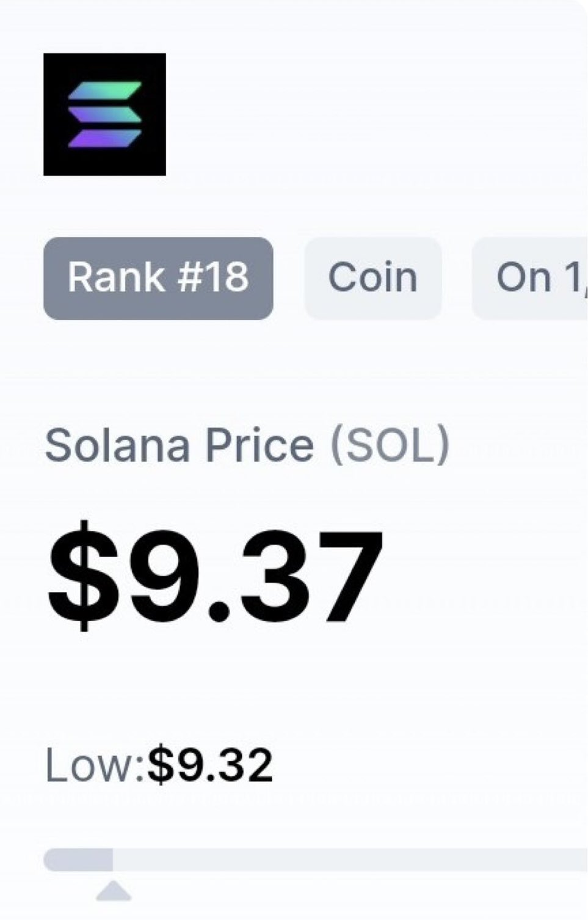The width and height of the screenshot is (588, 920).
Task: Click the Solana logo icon
Action: 104,114
